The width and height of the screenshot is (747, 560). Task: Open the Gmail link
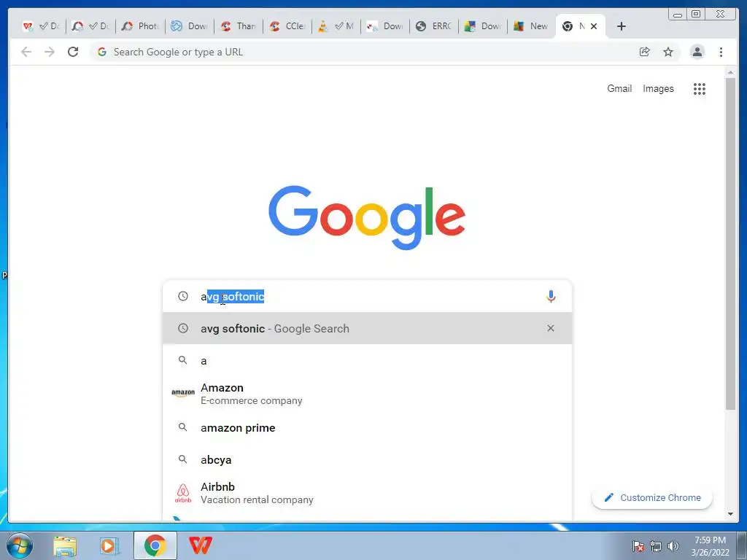pos(619,88)
